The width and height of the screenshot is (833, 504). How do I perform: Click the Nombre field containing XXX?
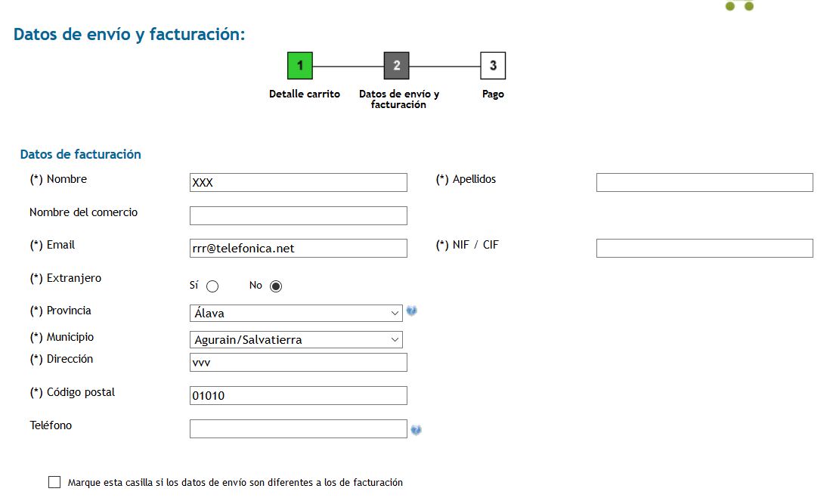298,182
